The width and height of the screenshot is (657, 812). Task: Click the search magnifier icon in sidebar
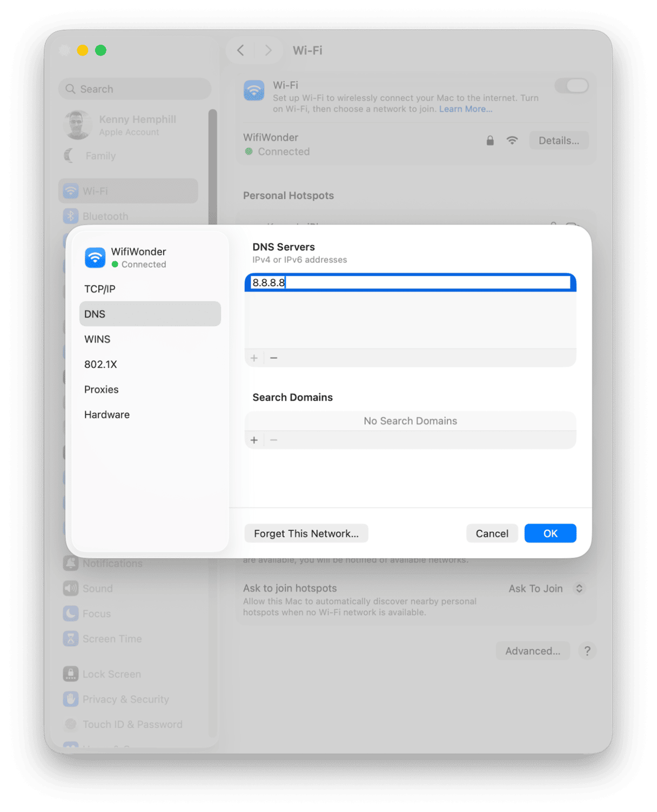[x=70, y=89]
